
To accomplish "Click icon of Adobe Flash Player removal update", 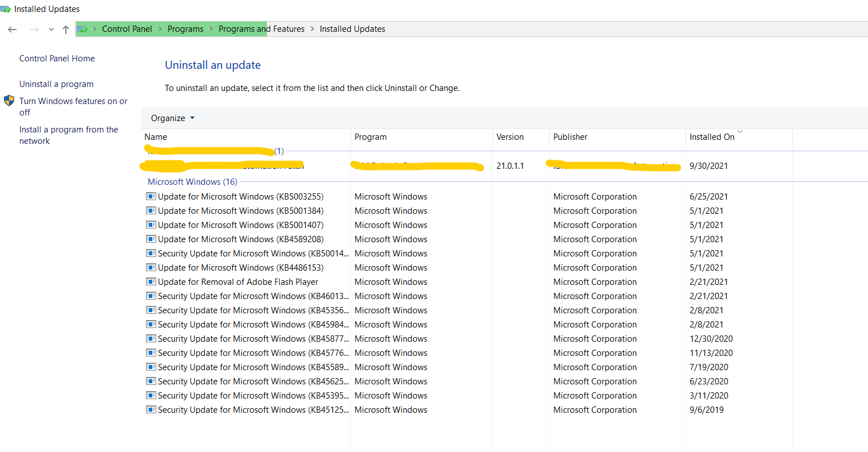I will click(151, 282).
